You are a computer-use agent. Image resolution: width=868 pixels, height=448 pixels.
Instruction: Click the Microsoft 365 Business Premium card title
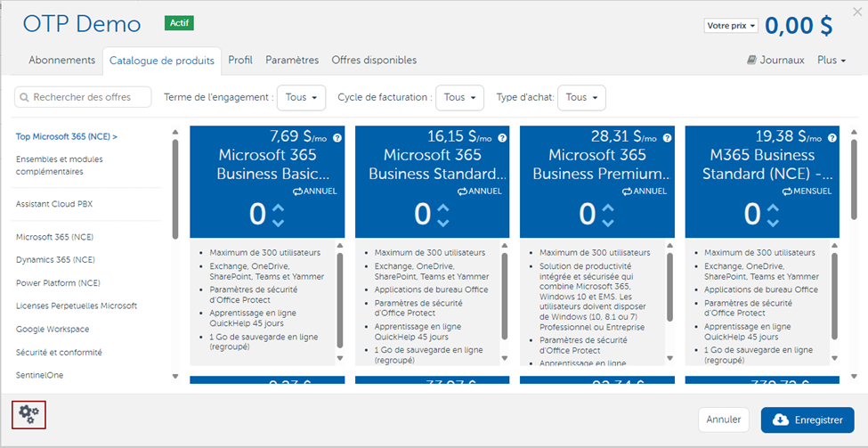tap(603, 164)
